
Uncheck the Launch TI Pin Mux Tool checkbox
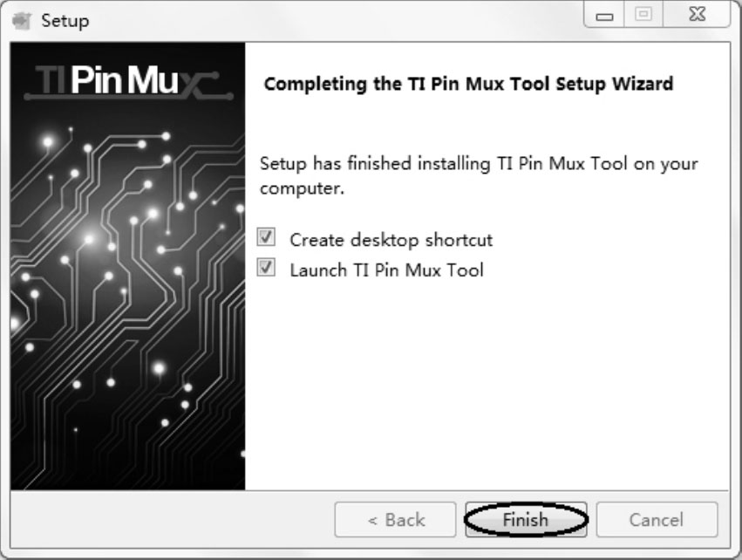266,268
